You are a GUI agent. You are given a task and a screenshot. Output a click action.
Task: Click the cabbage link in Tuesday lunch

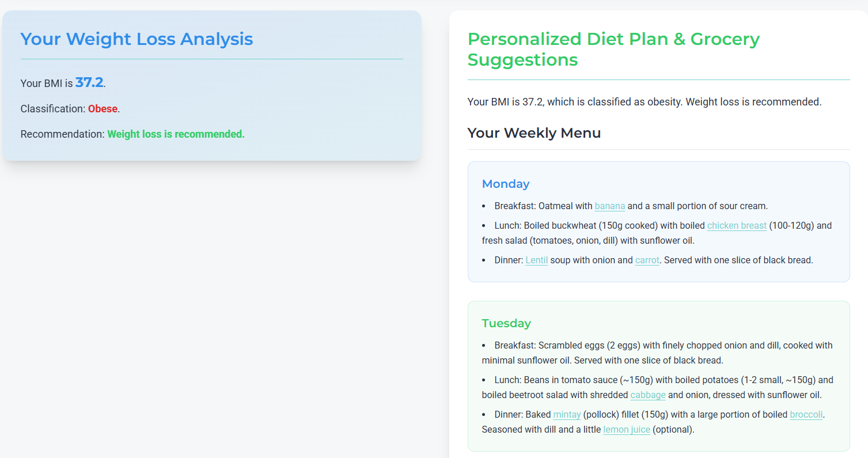[648, 395]
